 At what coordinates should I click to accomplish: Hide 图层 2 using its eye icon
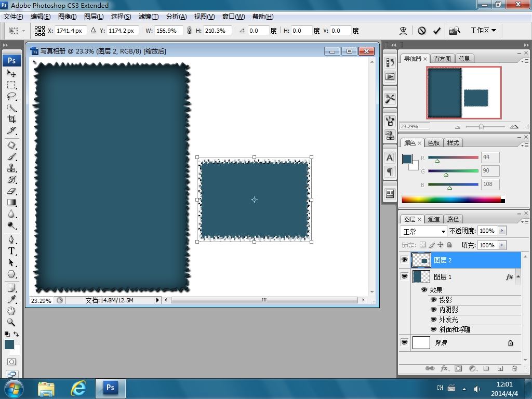(x=405, y=260)
